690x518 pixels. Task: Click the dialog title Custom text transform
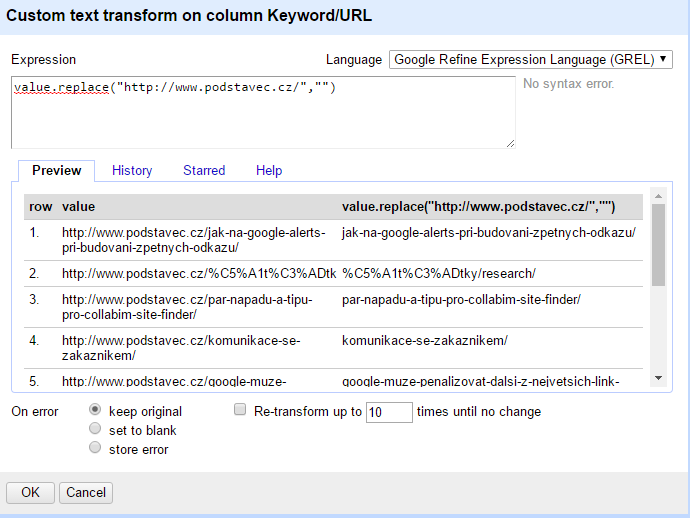pos(189,16)
